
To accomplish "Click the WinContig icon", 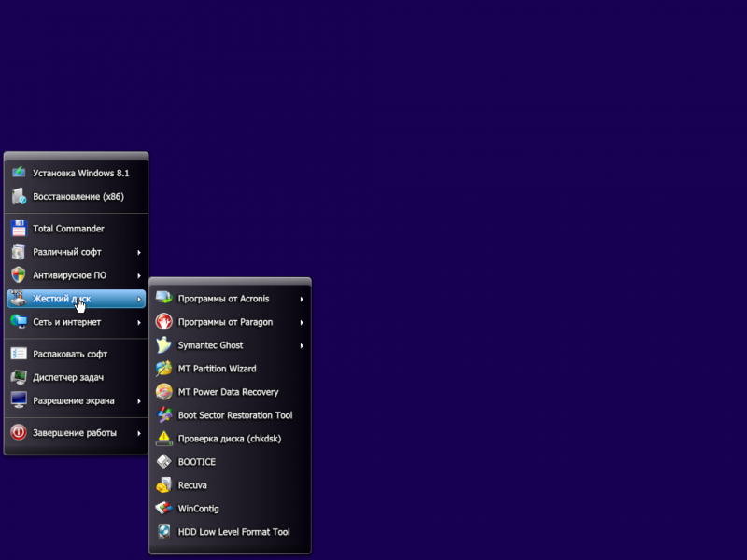I will (x=164, y=508).
